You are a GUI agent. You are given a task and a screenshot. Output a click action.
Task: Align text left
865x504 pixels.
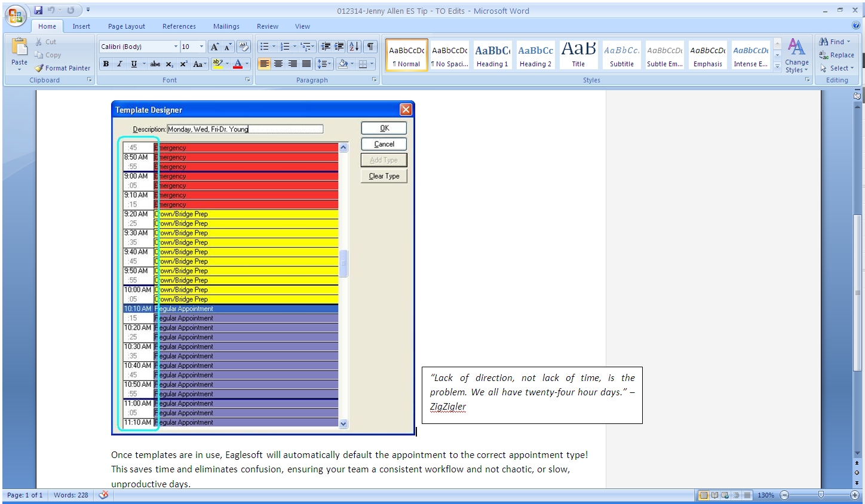265,64
